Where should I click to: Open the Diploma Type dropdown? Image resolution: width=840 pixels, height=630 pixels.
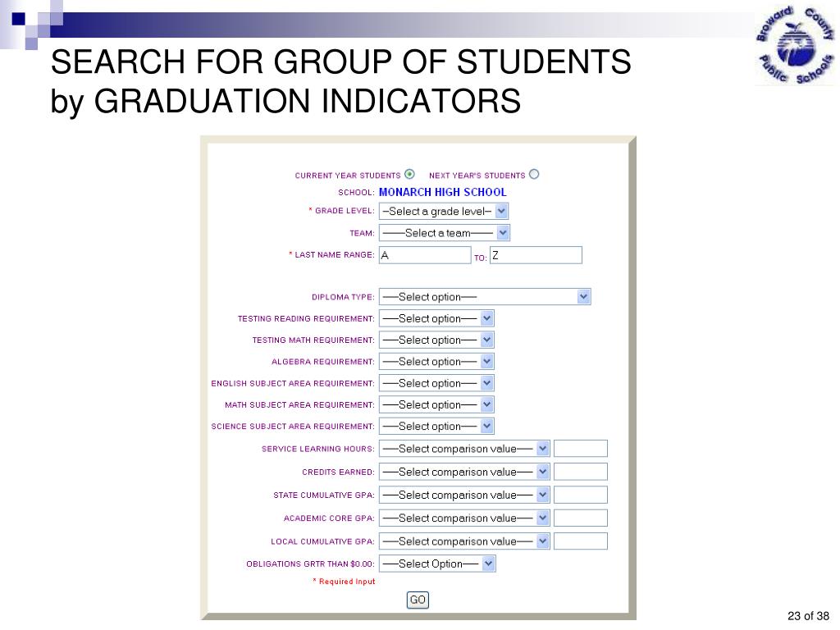point(485,297)
